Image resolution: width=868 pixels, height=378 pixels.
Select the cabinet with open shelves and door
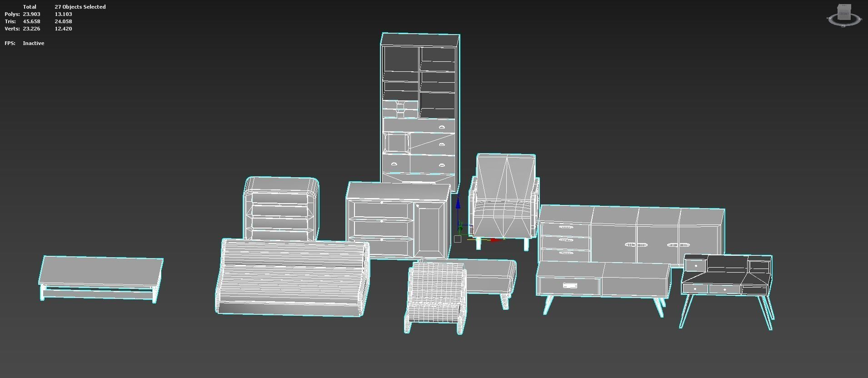(398, 221)
